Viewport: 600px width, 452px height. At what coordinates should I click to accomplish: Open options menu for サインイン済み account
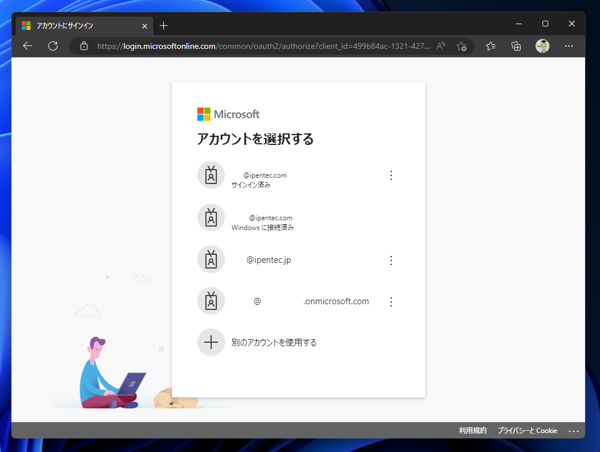391,175
